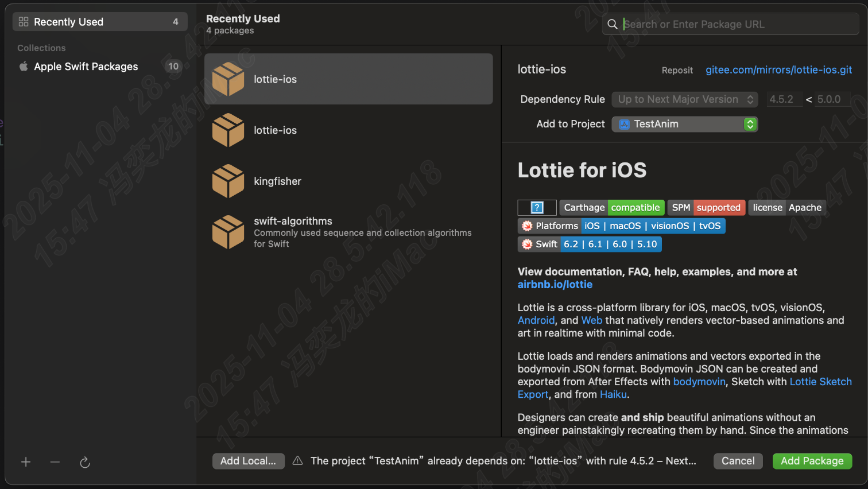868x489 pixels.
Task: Click the kingfisher package box icon
Action: pos(228,181)
